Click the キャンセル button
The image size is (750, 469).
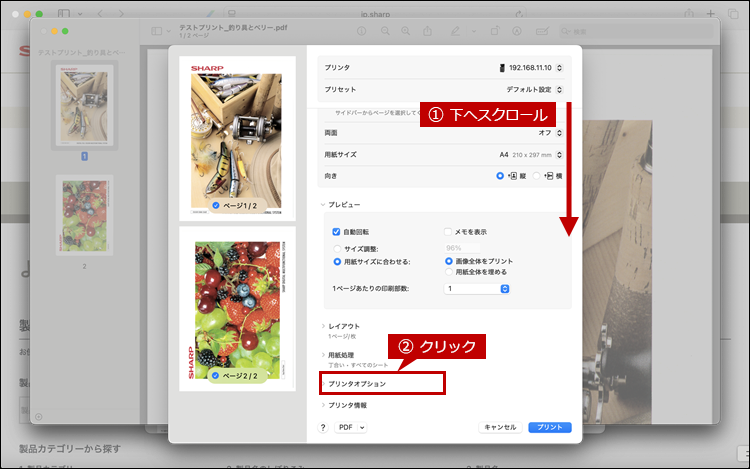coord(499,427)
